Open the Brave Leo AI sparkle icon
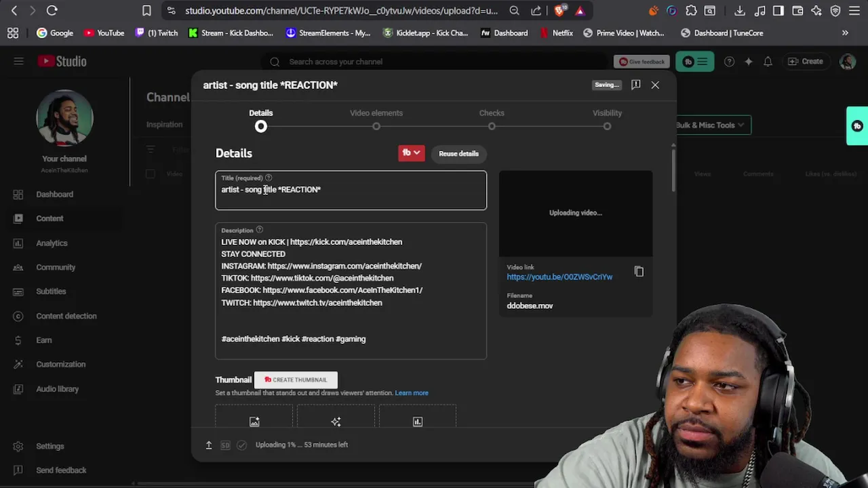The image size is (868, 488). [816, 10]
